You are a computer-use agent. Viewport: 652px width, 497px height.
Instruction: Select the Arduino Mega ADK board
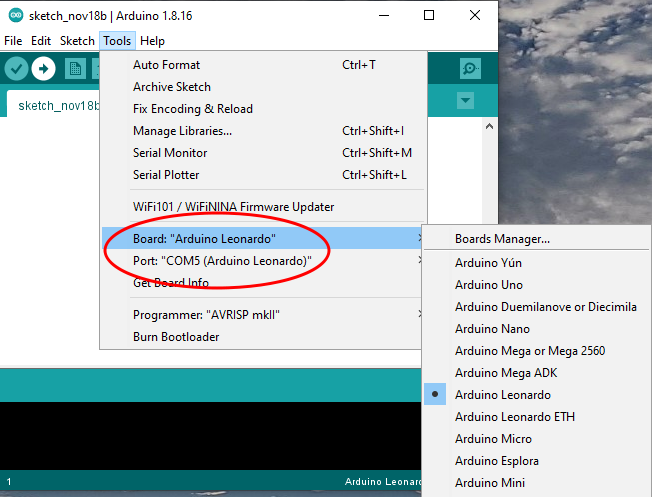pyautogui.click(x=536, y=373)
